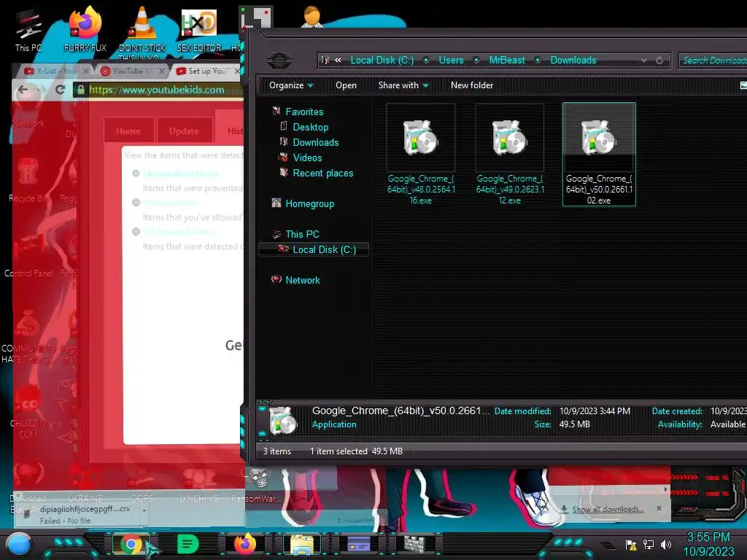747x560 pixels.
Task: Select Homegroup in the navigation pane
Action: pos(309,204)
